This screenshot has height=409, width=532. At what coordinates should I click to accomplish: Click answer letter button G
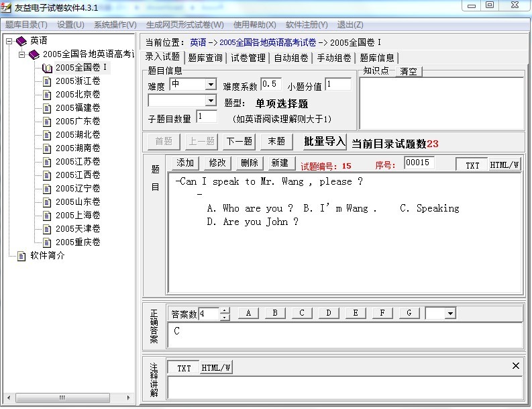click(x=409, y=313)
